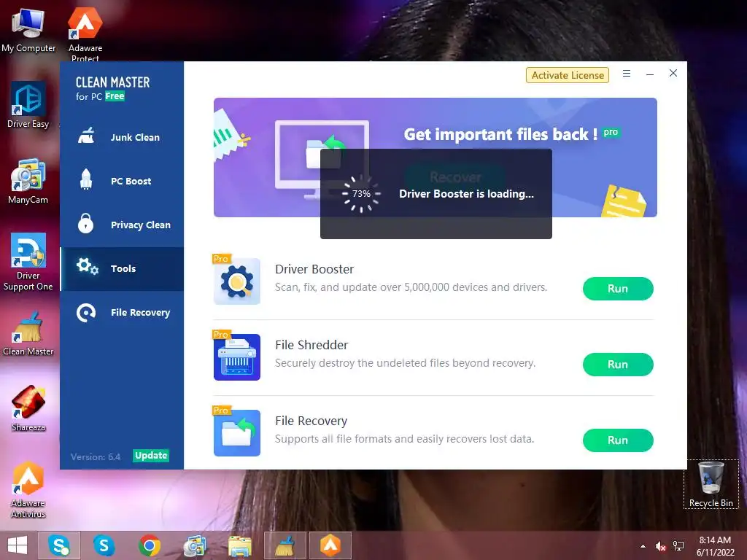
Task: Click the Driver Booster title text
Action: click(x=314, y=269)
